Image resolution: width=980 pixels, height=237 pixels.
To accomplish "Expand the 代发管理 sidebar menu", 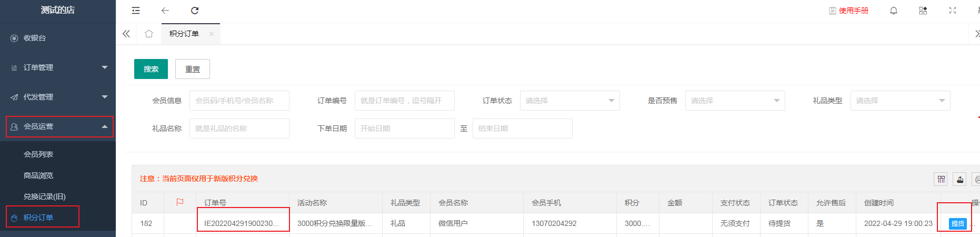I will [58, 97].
